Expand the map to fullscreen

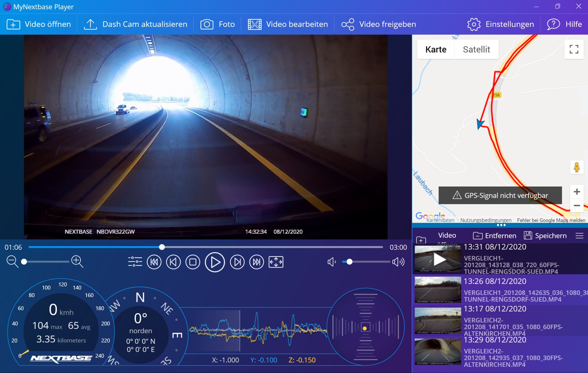point(574,49)
